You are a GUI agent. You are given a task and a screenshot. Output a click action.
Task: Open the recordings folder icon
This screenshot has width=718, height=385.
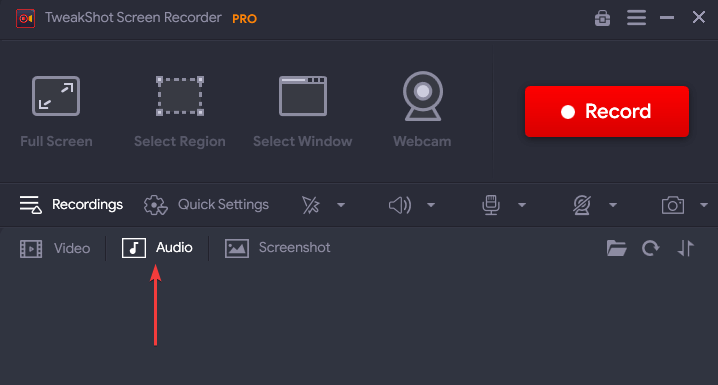pos(616,248)
